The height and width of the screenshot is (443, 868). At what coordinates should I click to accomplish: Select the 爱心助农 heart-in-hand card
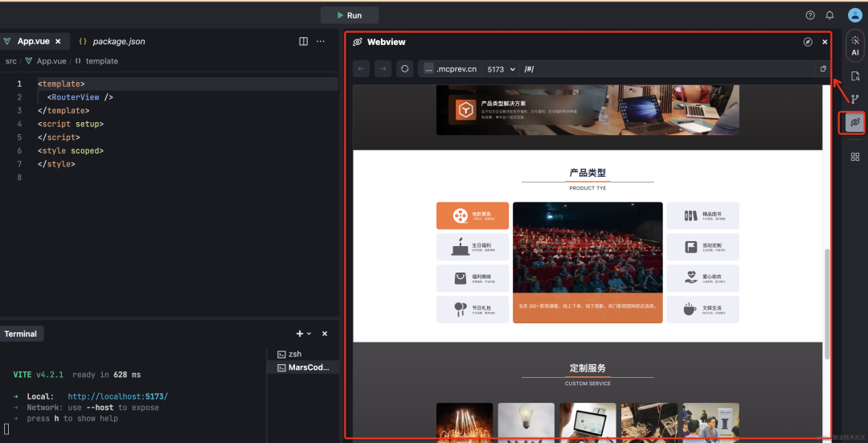702,278
